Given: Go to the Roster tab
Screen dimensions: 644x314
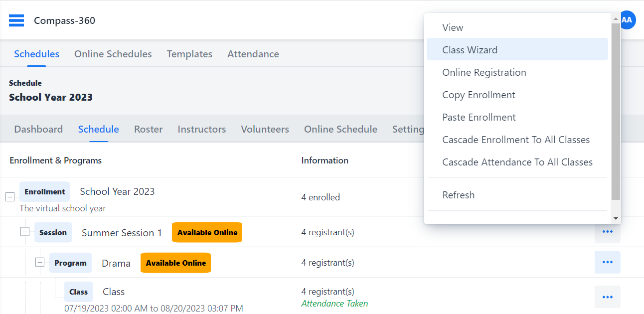Looking at the screenshot, I should tap(148, 129).
